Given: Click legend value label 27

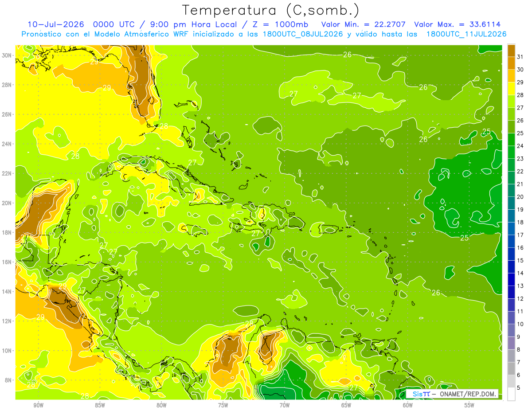Looking at the screenshot, I should coord(520,107).
